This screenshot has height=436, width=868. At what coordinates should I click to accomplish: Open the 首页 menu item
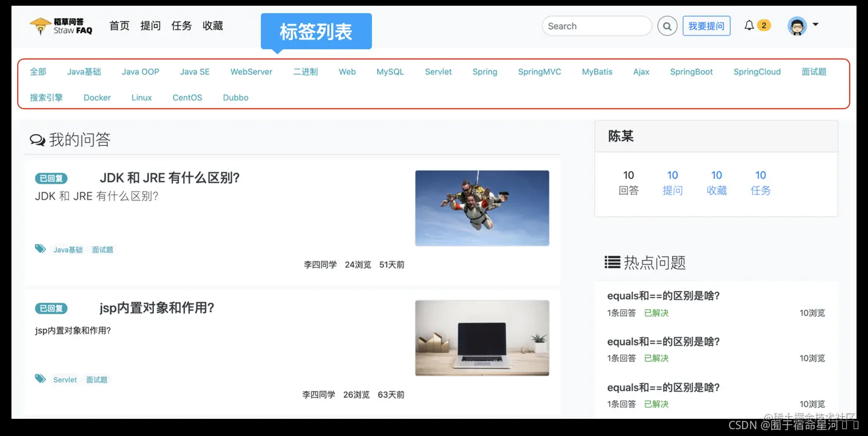(119, 25)
